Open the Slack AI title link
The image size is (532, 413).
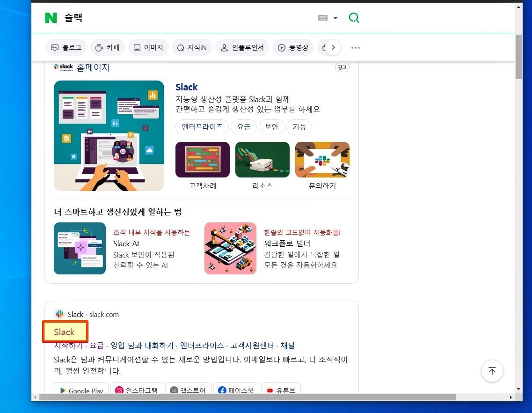126,243
